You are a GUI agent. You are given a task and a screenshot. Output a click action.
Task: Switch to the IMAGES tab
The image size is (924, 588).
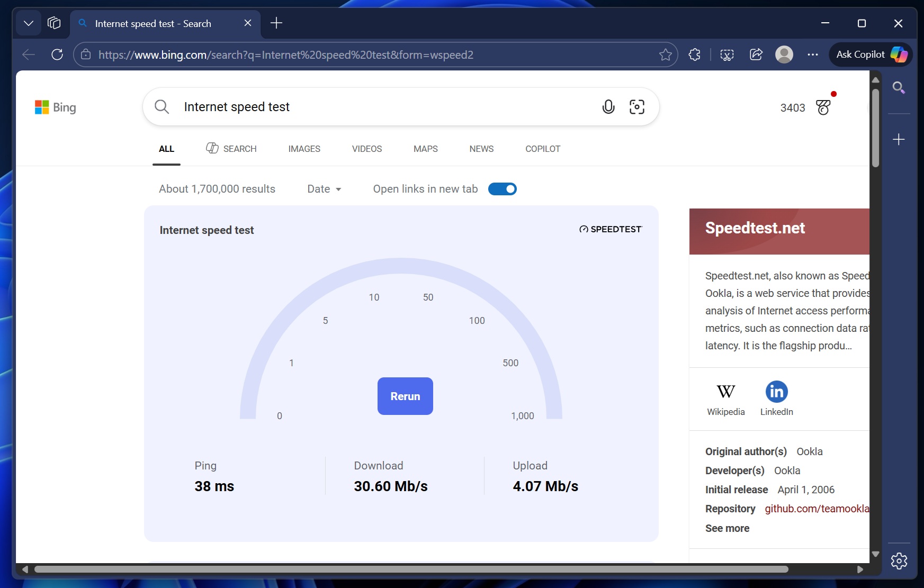[x=304, y=149]
